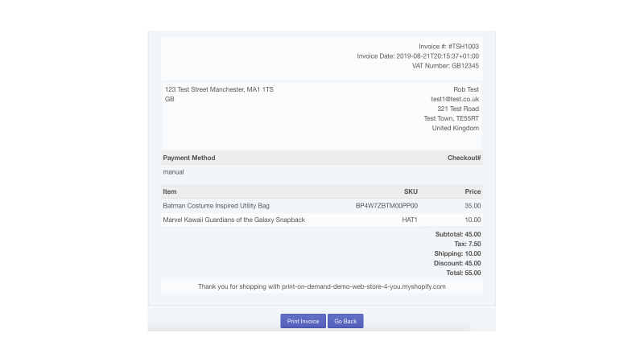Image resolution: width=644 pixels, height=362 pixels.
Task: Click the SKU column header
Action: [411, 191]
